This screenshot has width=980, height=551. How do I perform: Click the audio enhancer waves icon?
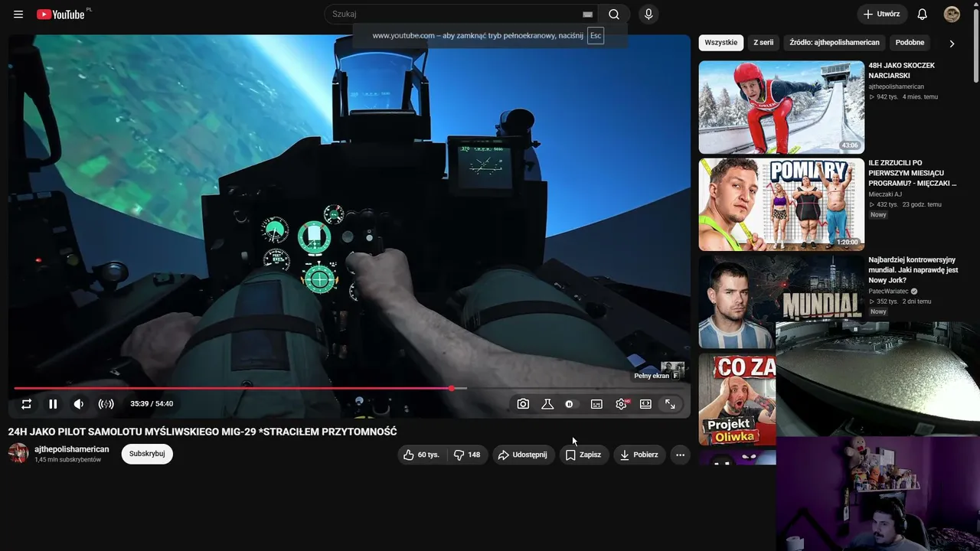tap(106, 404)
